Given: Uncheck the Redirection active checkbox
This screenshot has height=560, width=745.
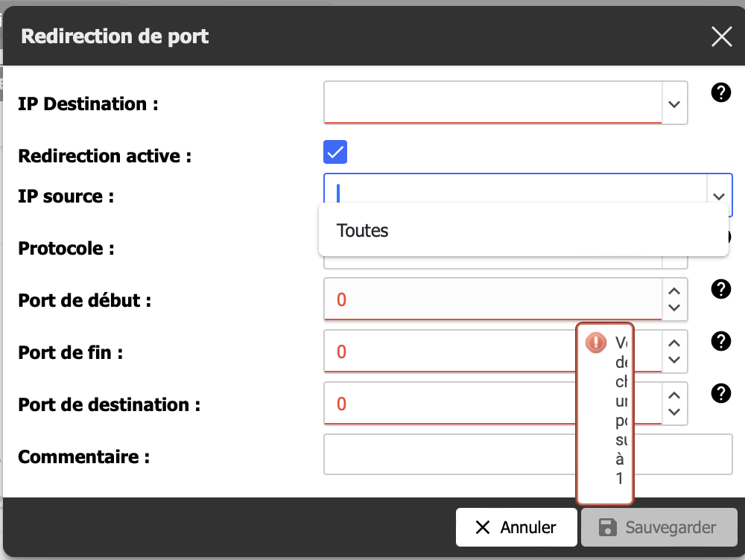Looking at the screenshot, I should pos(335,152).
